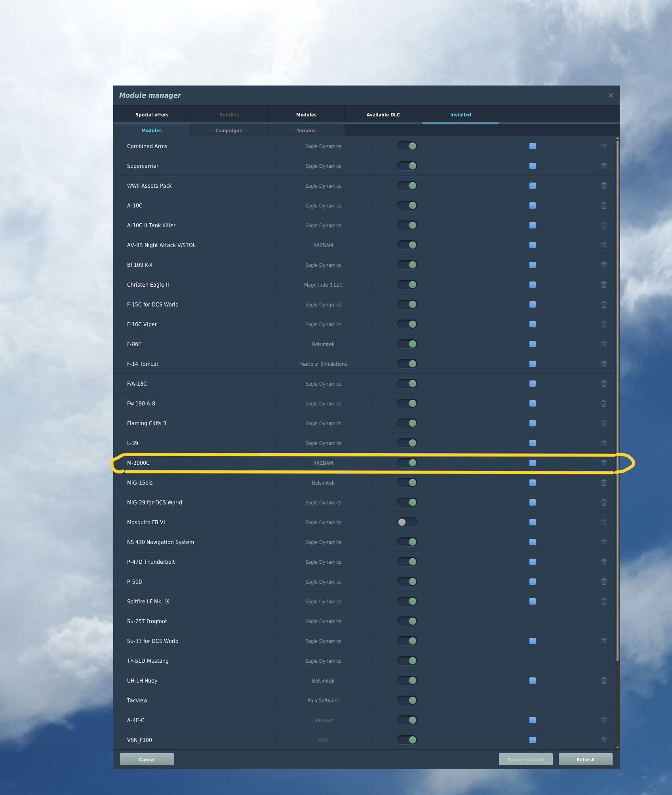Viewport: 672px width, 795px height.
Task: Disable the VSN_F100 module toggle
Action: pos(407,740)
